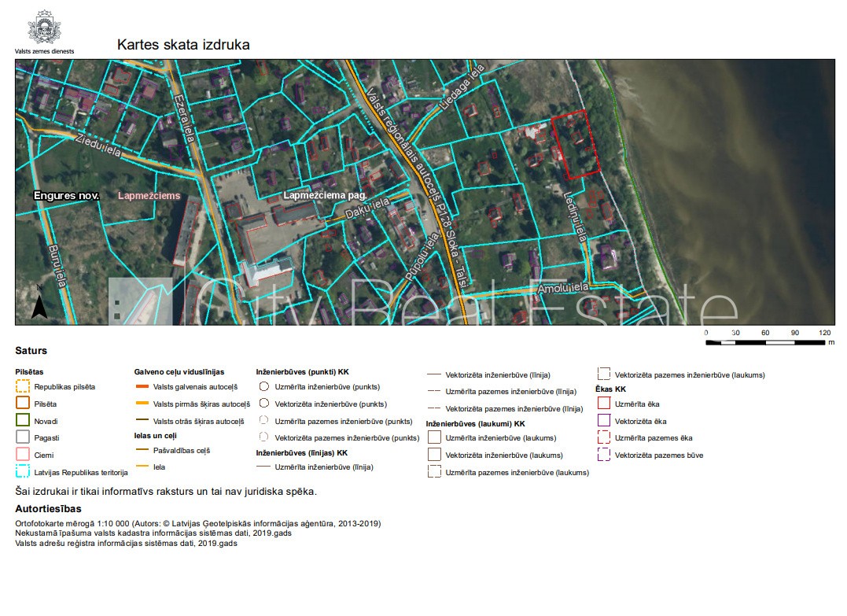Click the green Novadi legend square
Screen dimensions: 847x616
tap(23, 421)
